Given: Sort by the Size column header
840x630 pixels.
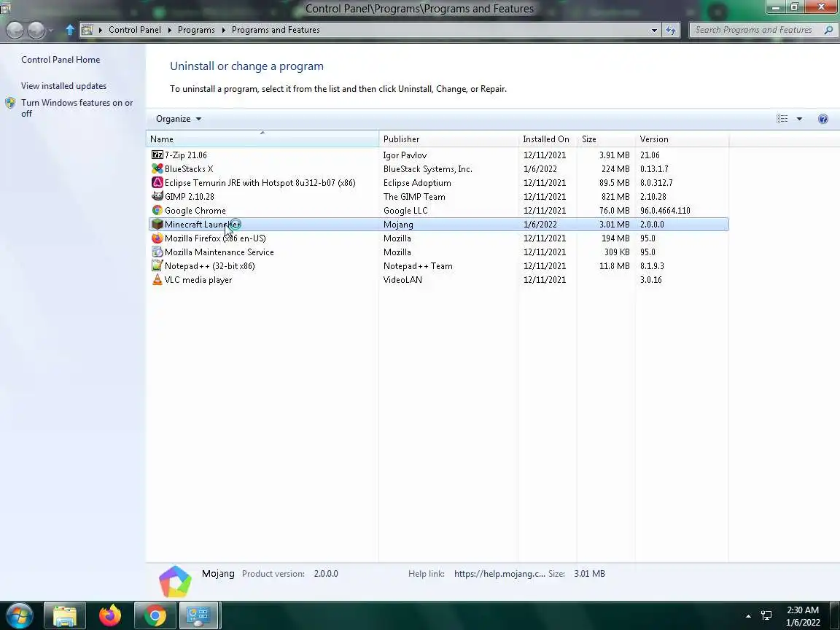Looking at the screenshot, I should (x=606, y=139).
